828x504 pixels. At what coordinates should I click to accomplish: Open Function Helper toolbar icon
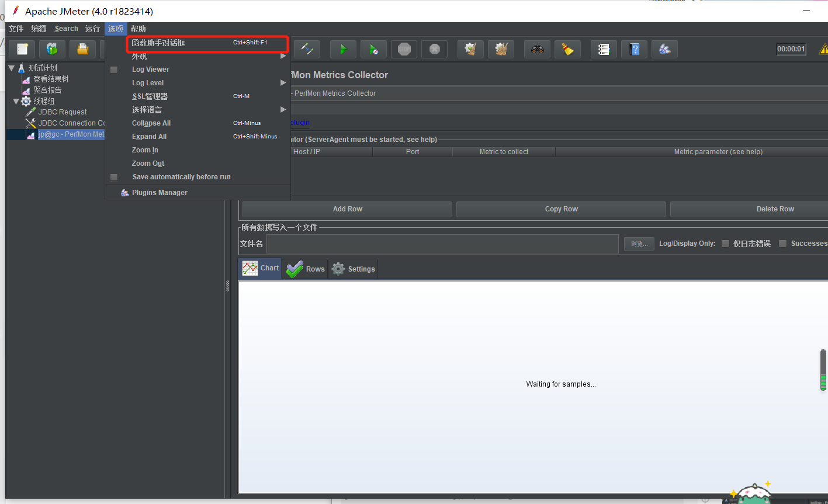point(604,49)
